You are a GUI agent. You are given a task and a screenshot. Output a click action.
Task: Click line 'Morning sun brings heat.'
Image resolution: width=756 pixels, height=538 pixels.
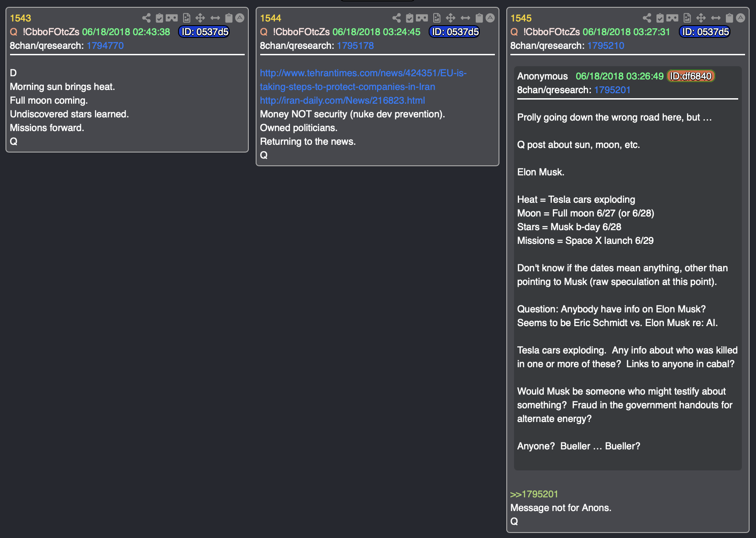pyautogui.click(x=63, y=87)
